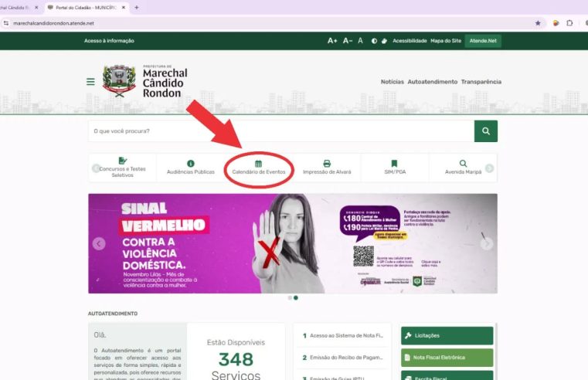Increase font size with A+

point(332,41)
